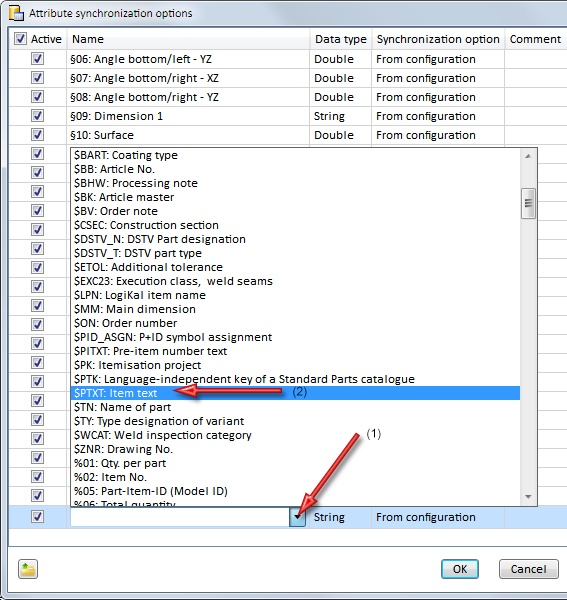Select %02: Item No.
567x600 pixels.
[295, 477]
